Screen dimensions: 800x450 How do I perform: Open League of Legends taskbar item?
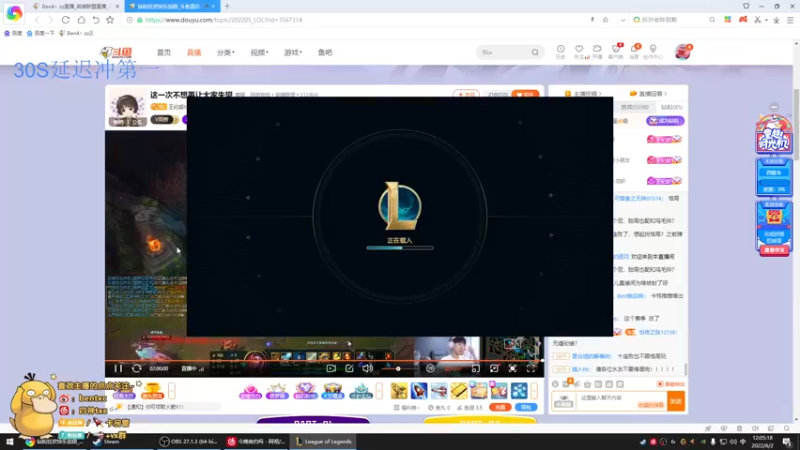tap(323, 442)
